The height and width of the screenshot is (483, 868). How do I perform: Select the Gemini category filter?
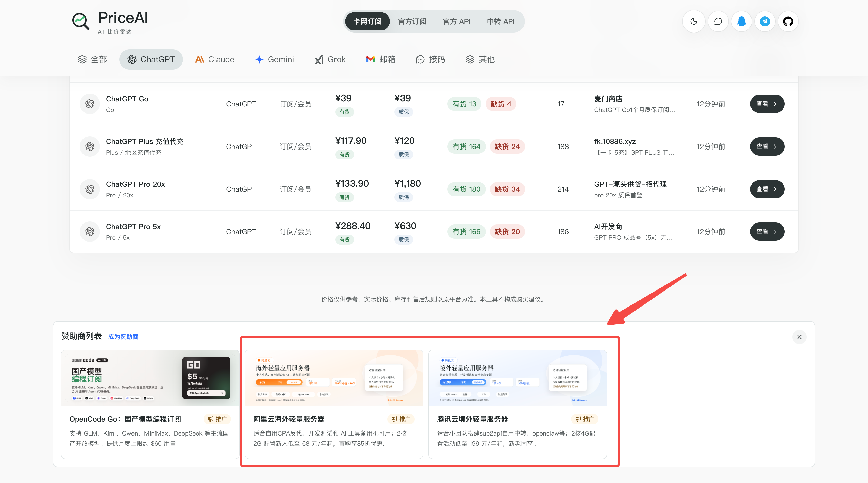(x=274, y=59)
